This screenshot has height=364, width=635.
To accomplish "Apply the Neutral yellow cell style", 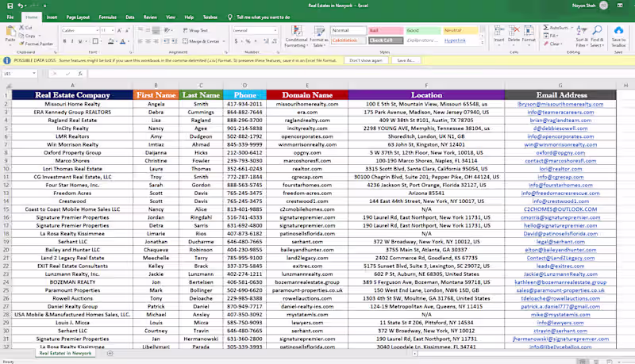I will [460, 30].
